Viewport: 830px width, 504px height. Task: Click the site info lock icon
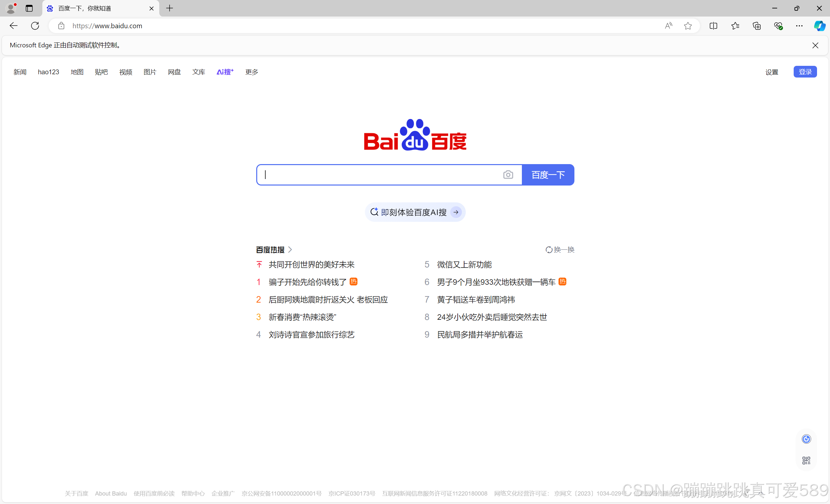click(61, 26)
